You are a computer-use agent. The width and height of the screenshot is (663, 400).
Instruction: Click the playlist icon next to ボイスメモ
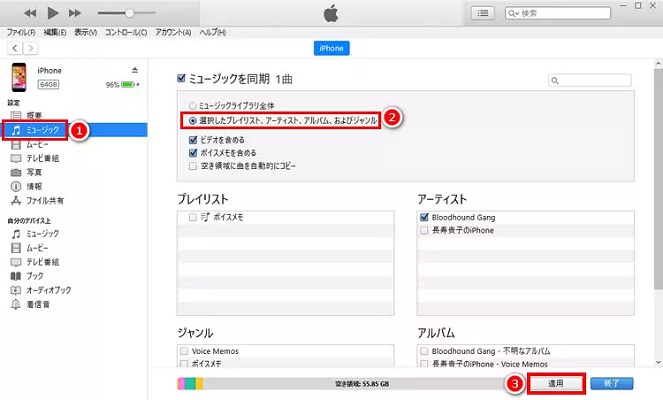pos(205,217)
